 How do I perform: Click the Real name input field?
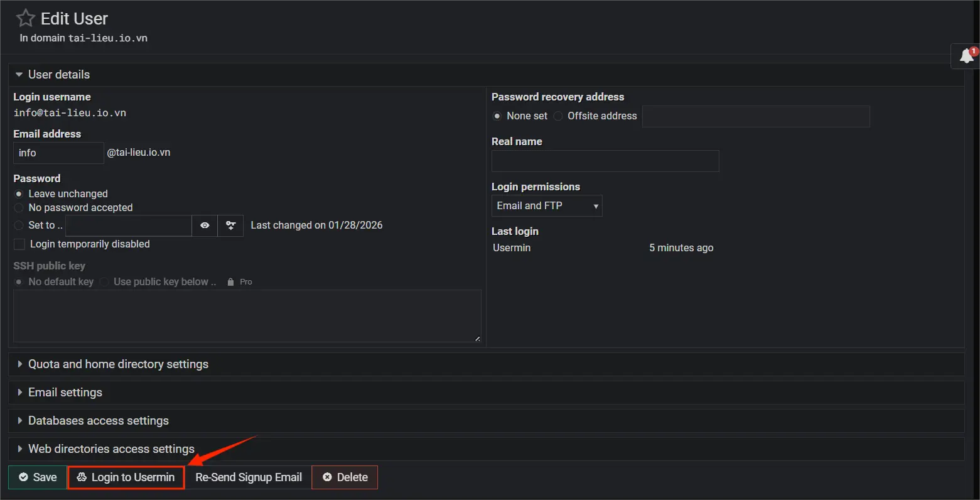click(605, 161)
